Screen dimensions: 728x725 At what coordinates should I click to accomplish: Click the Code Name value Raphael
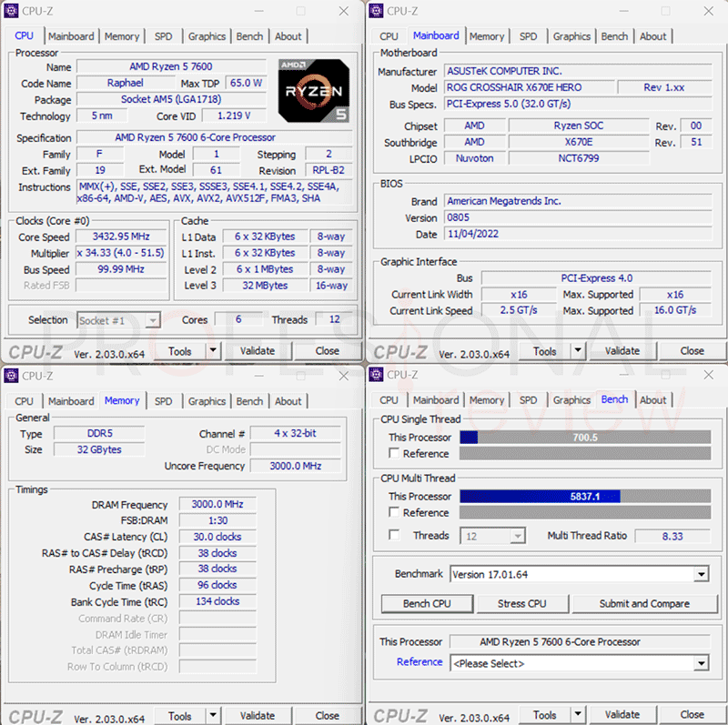126,83
